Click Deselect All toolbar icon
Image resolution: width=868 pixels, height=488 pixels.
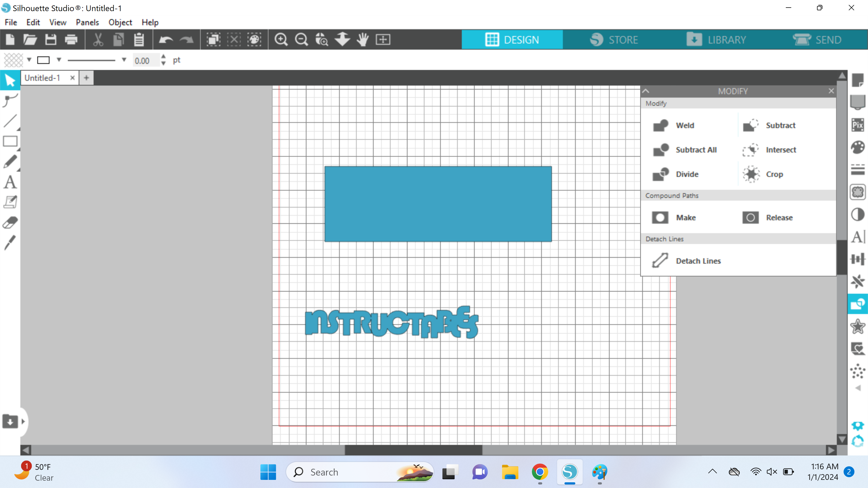(234, 39)
